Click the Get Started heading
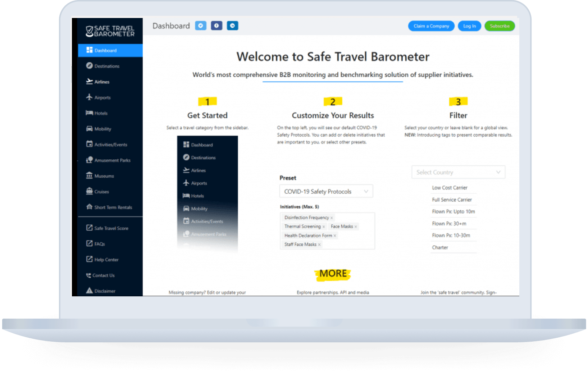The height and width of the screenshot is (374, 588). point(208,115)
